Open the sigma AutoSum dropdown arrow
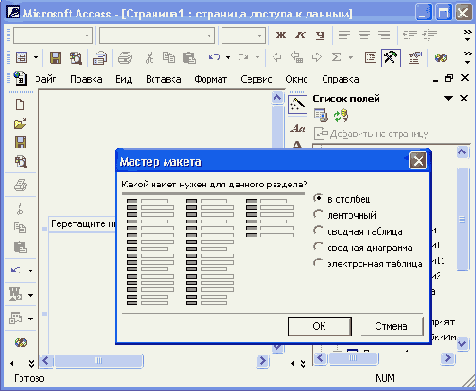The height and width of the screenshot is (391, 476). click(350, 58)
